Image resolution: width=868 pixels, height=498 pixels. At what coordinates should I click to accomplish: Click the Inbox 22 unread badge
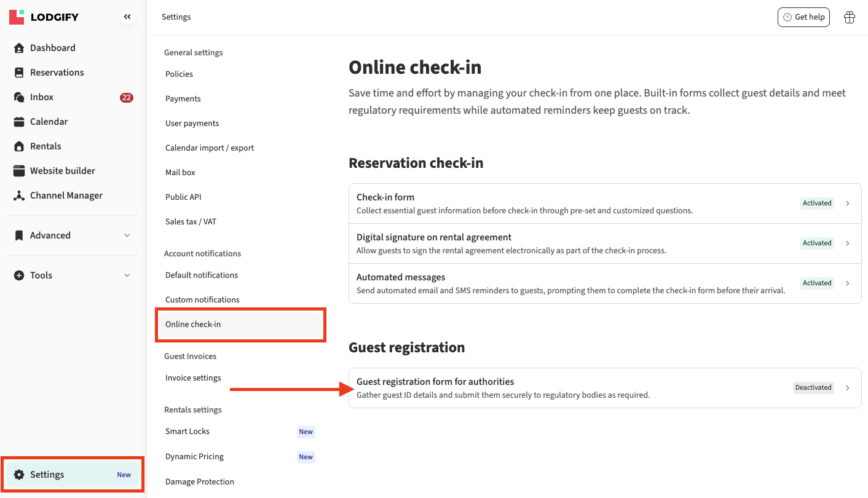pyautogui.click(x=126, y=97)
